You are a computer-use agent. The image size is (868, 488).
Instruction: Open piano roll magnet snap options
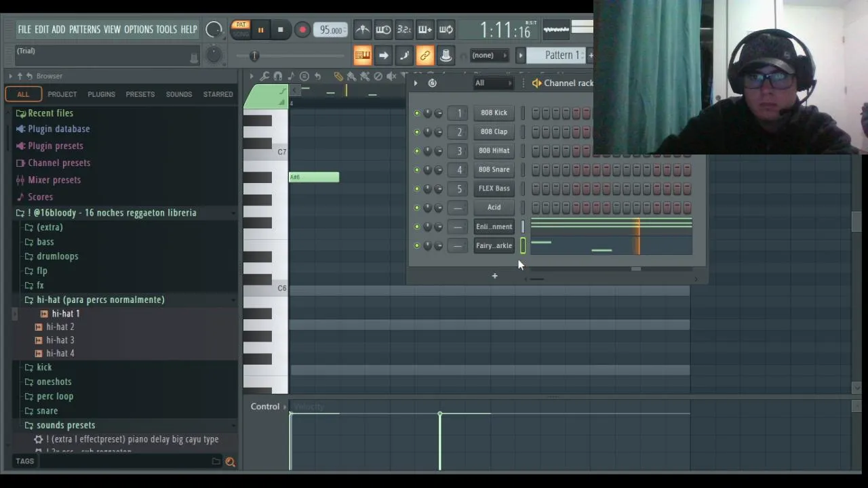(x=277, y=77)
